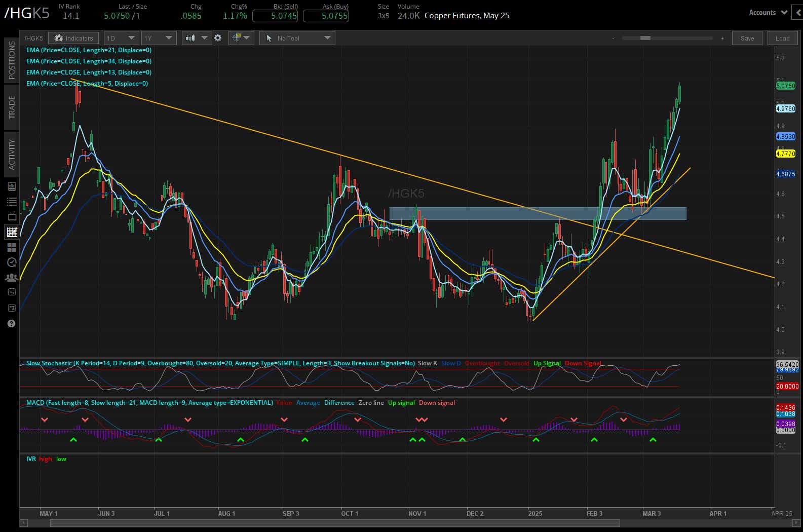Click the 4.9760 EMA price axis label
The image size is (803, 532).
pyautogui.click(x=786, y=108)
